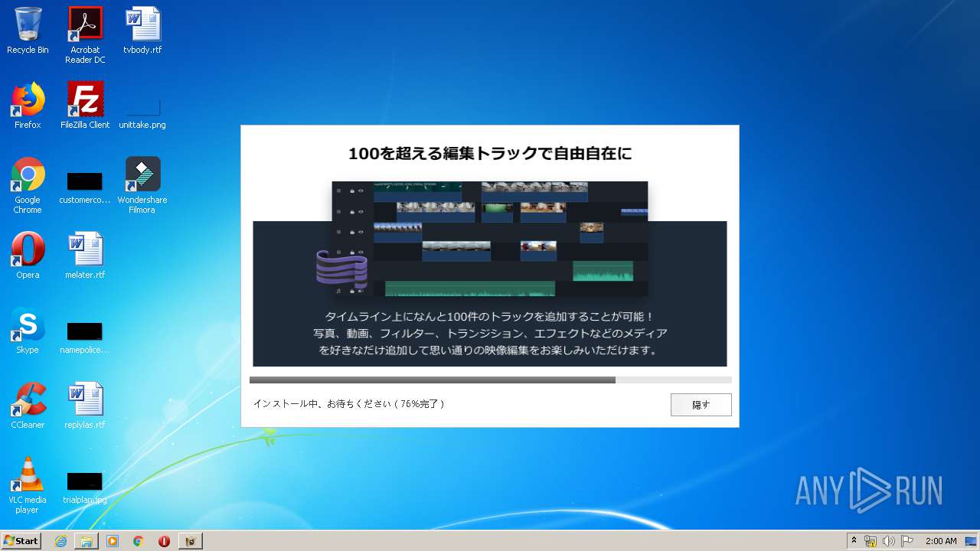Viewport: 980px width, 551px height.
Task: Click the インストール中 status text
Action: tap(348, 403)
